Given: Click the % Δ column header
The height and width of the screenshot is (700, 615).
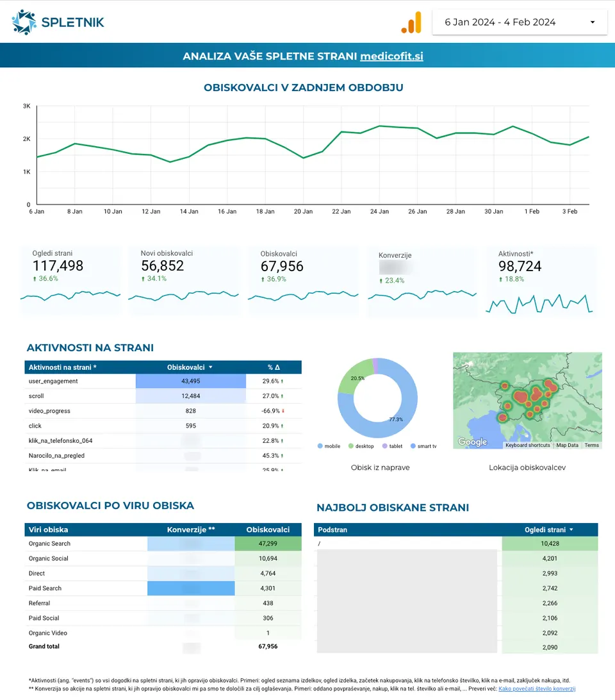Looking at the screenshot, I should click(x=274, y=367).
